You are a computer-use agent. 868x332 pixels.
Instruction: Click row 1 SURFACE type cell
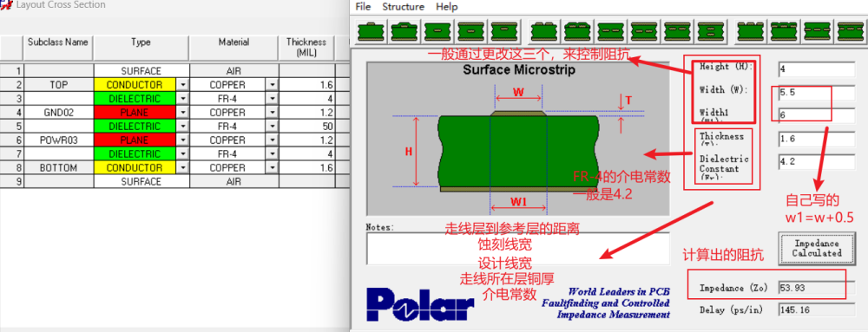point(141,71)
